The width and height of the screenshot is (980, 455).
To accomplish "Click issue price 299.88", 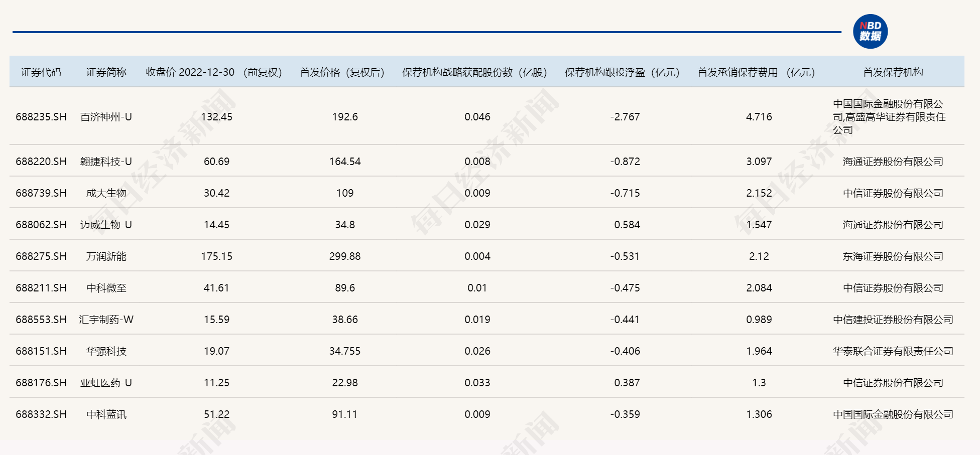I will point(345,256).
